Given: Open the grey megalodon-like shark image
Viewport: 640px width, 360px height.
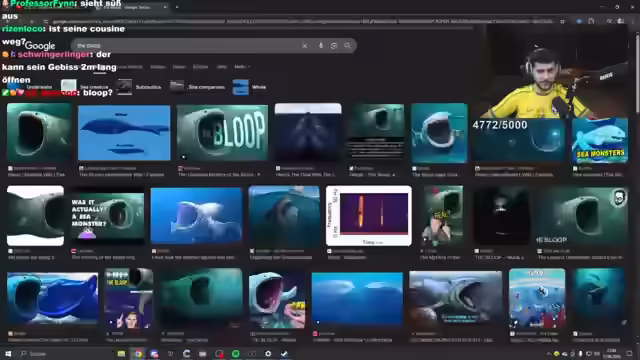Looking at the screenshot, I should click(x=456, y=298).
